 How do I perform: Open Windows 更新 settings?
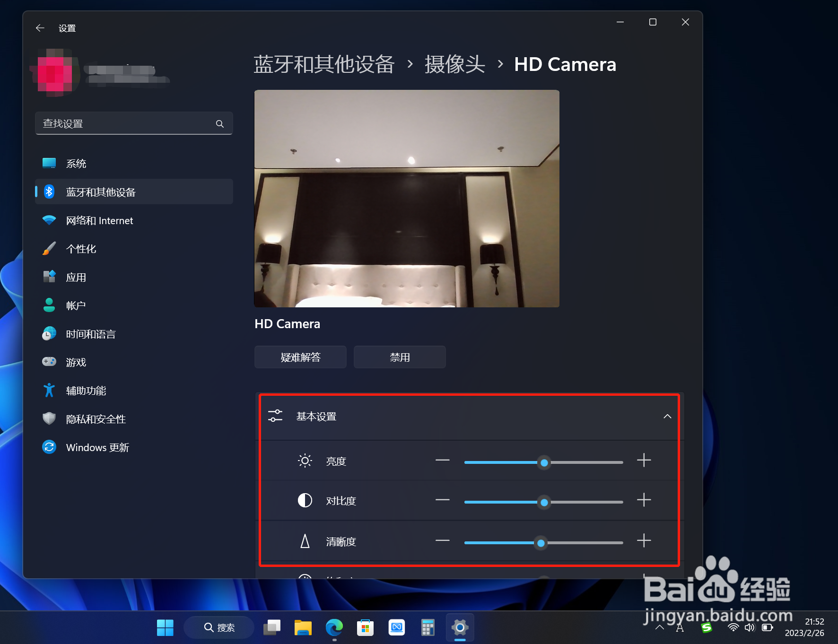(x=134, y=447)
